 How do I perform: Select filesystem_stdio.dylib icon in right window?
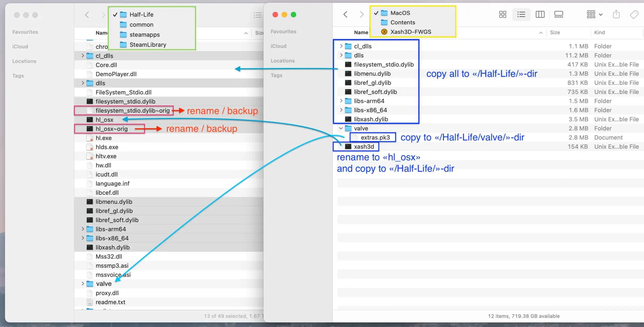(348, 64)
